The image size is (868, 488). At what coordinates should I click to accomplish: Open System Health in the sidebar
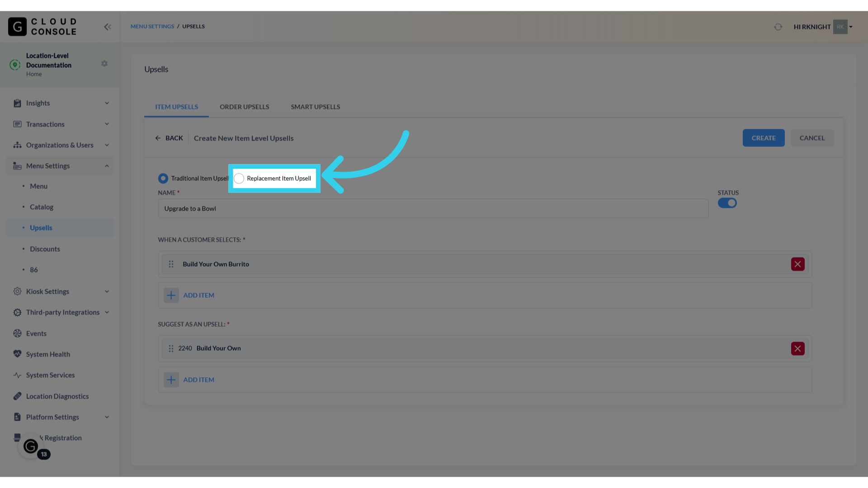coord(48,354)
